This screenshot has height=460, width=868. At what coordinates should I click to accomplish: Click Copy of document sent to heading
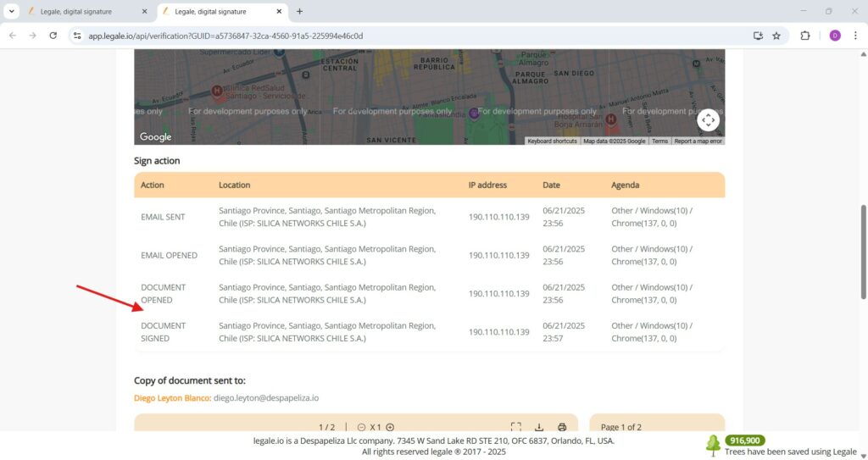[x=189, y=380]
